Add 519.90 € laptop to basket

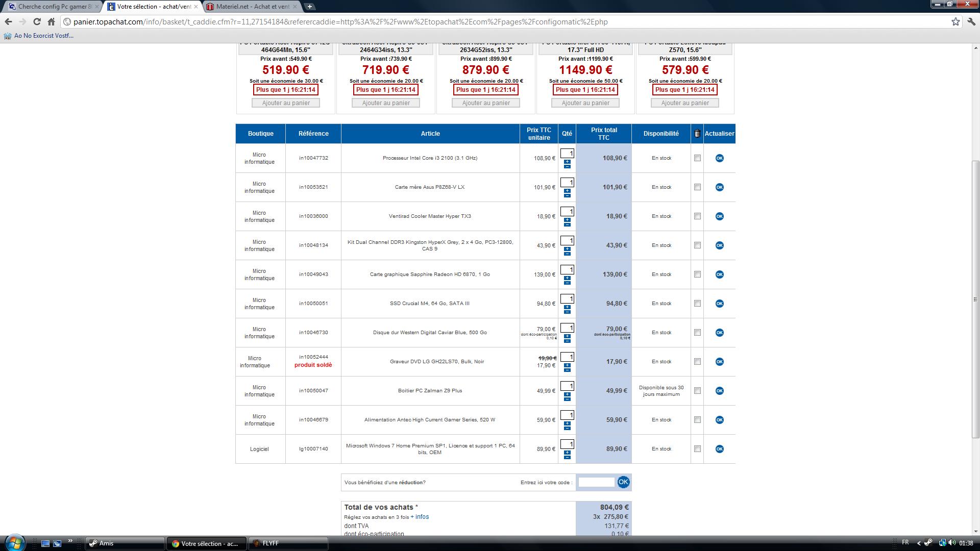pyautogui.click(x=286, y=103)
